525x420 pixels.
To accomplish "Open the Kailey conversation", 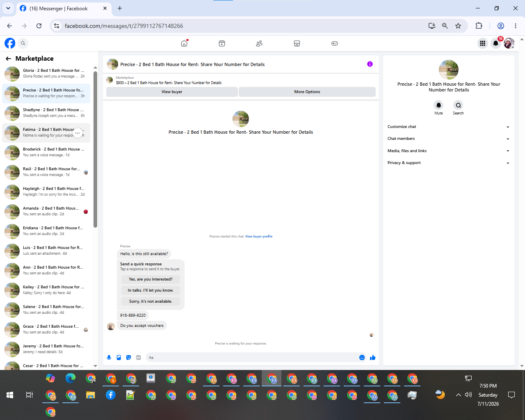I will (46, 290).
